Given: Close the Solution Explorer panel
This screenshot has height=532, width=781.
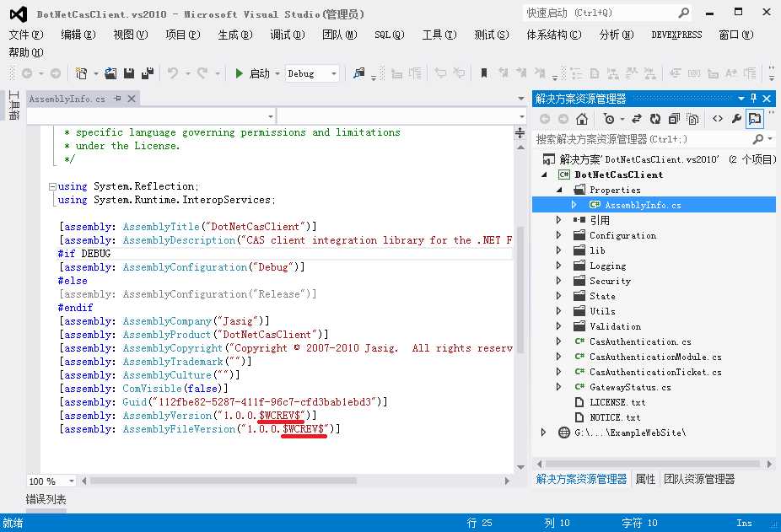Looking at the screenshot, I should pyautogui.click(x=767, y=99).
